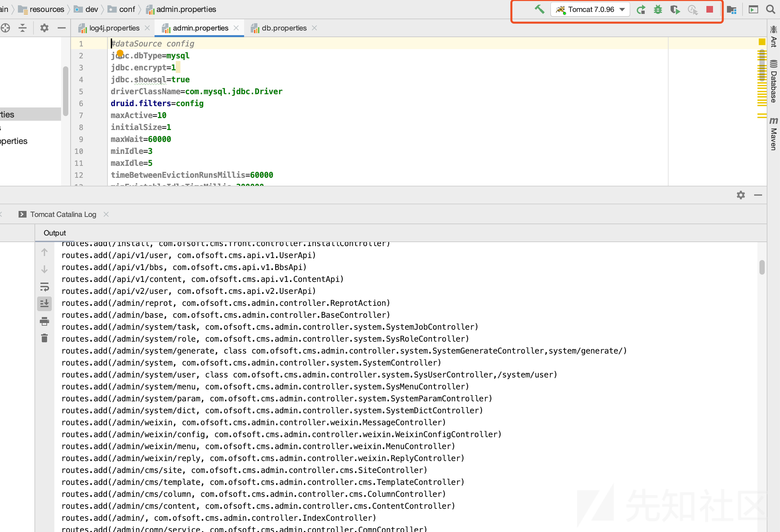The width and height of the screenshot is (780, 532).
Task: Click the up arrow in console toolbar
Action: coord(44,252)
